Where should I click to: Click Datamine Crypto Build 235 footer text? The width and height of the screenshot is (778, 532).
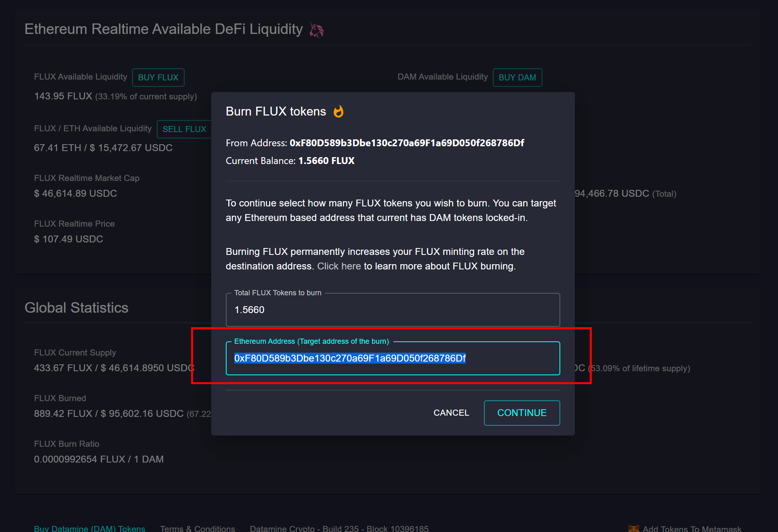coord(339,528)
